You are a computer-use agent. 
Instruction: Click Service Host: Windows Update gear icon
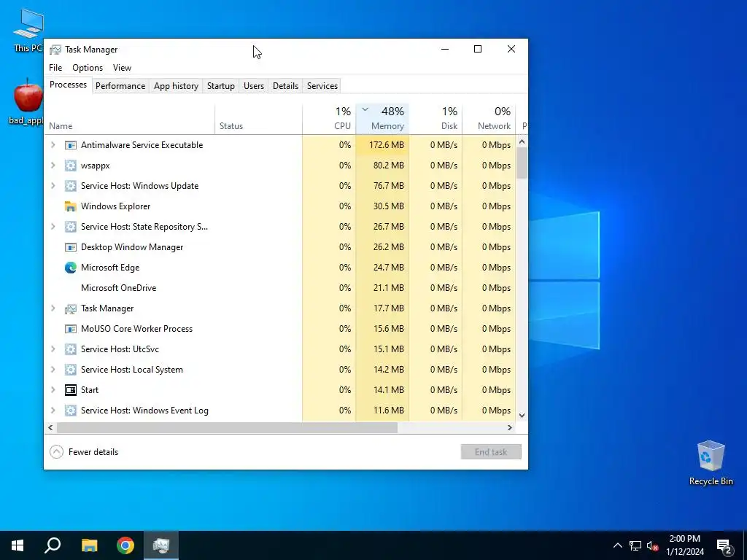coord(71,186)
